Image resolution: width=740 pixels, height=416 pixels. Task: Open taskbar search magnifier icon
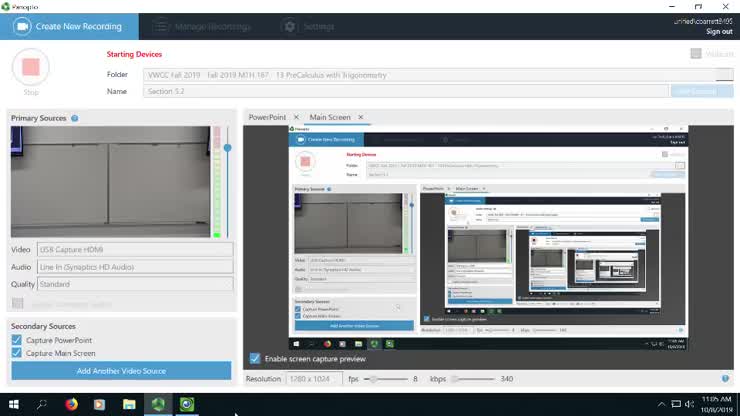click(x=42, y=404)
